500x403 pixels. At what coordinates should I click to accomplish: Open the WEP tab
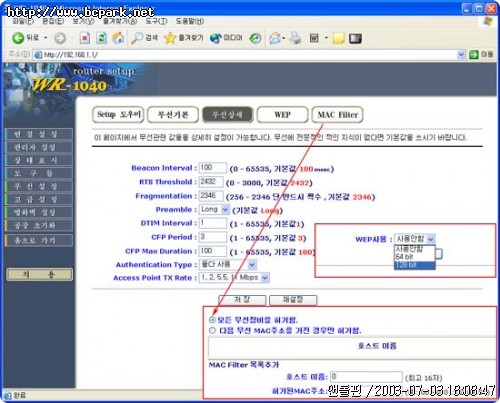click(282, 115)
